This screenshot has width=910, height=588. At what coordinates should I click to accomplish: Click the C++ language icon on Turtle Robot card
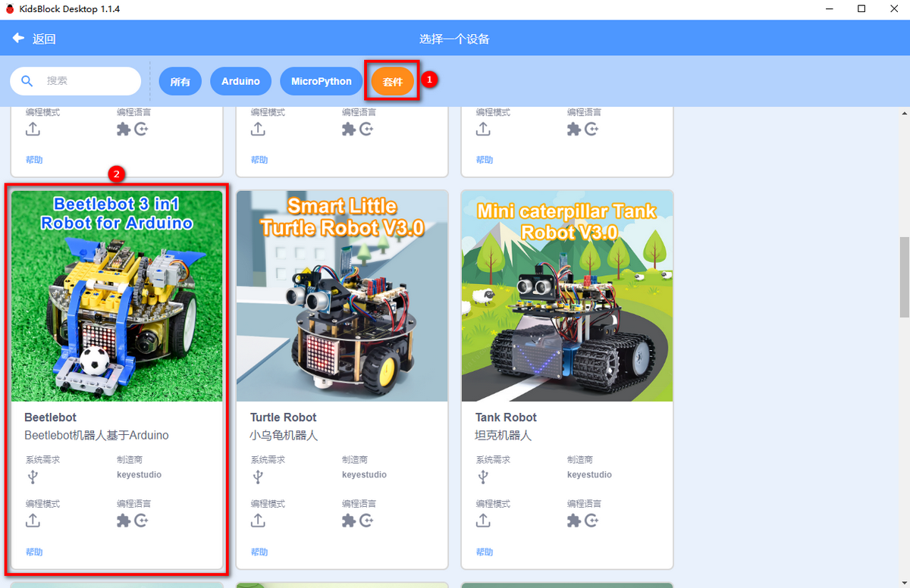[x=367, y=521]
